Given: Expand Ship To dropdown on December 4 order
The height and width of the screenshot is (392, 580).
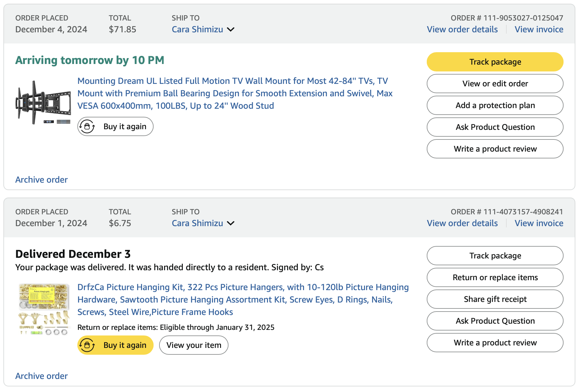Looking at the screenshot, I should tap(231, 30).
